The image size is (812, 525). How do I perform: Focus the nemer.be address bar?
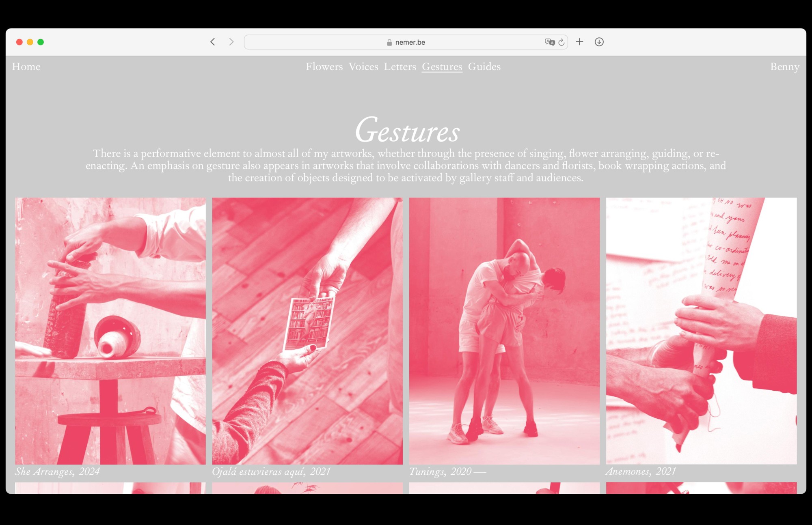(x=410, y=42)
